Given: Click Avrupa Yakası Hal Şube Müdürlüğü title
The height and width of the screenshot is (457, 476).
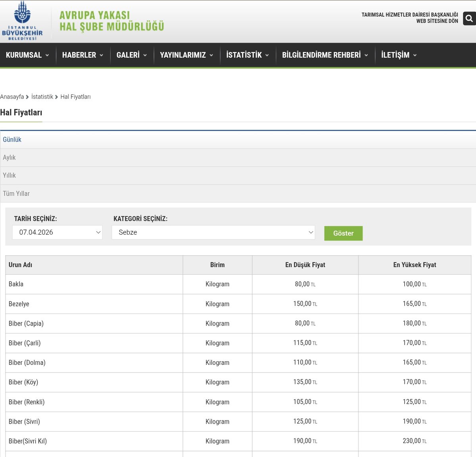Looking at the screenshot, I should tap(111, 21).
